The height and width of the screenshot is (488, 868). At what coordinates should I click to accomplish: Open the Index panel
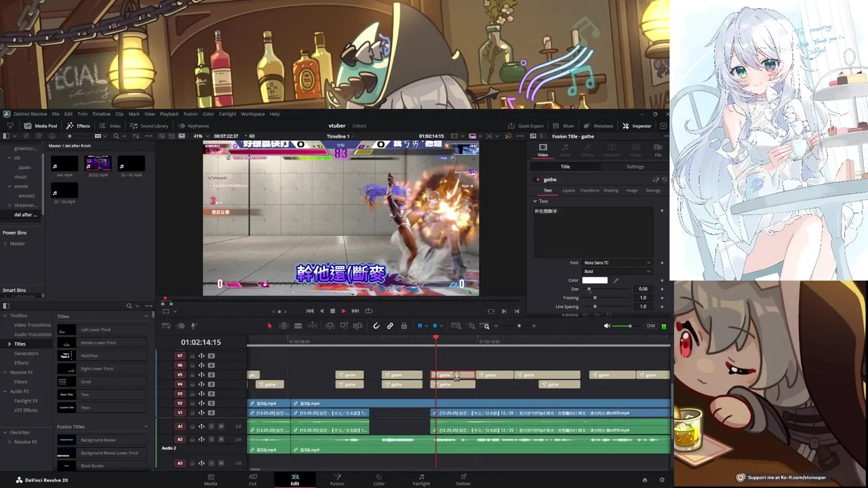click(x=110, y=125)
